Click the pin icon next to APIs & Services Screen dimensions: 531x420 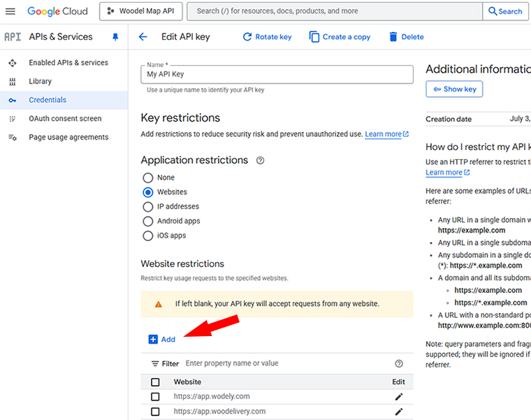pos(115,37)
